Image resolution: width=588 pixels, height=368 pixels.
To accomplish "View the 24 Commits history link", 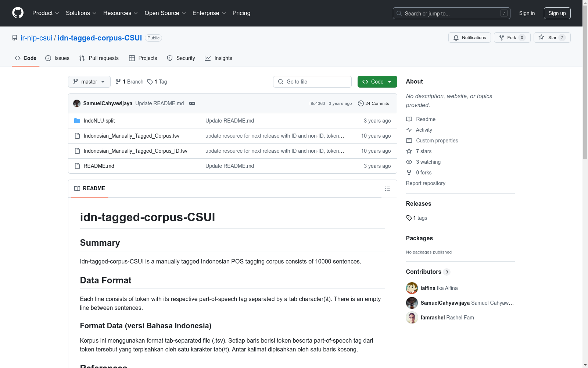I will coord(373,103).
